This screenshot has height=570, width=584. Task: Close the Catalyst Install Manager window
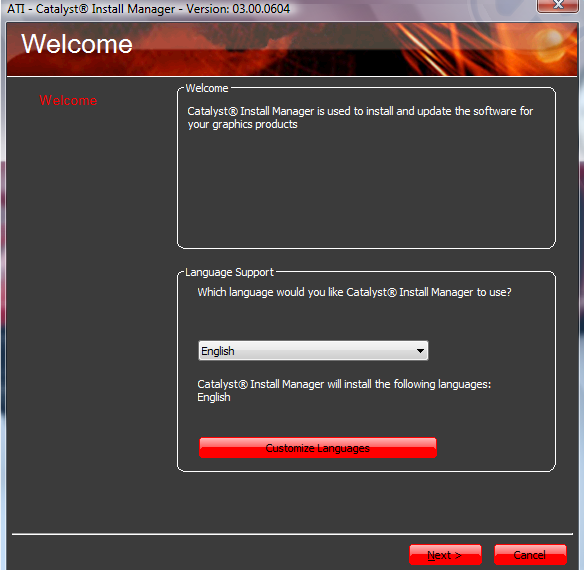[558, 5]
